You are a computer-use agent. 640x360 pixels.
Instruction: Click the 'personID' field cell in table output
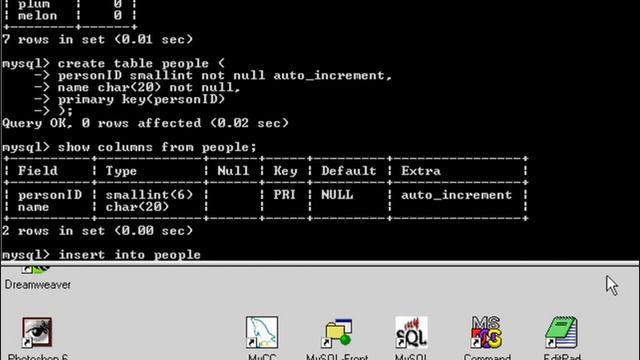[50, 195]
